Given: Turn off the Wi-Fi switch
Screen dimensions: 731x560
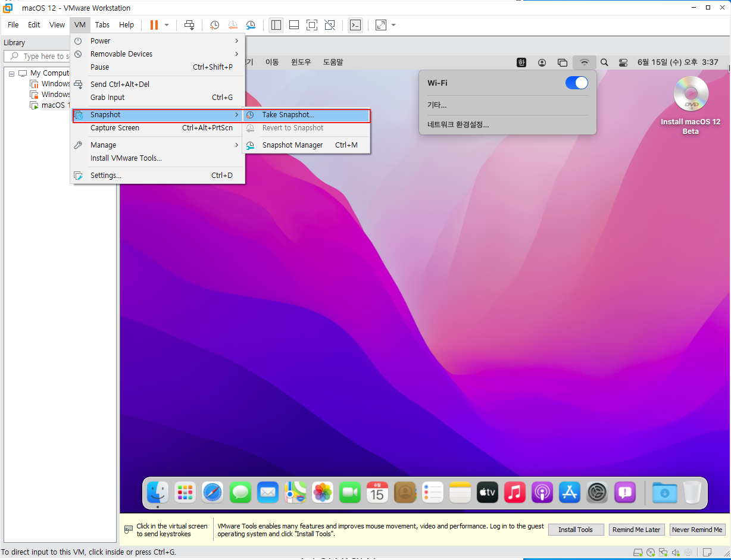Looking at the screenshot, I should pyautogui.click(x=576, y=83).
